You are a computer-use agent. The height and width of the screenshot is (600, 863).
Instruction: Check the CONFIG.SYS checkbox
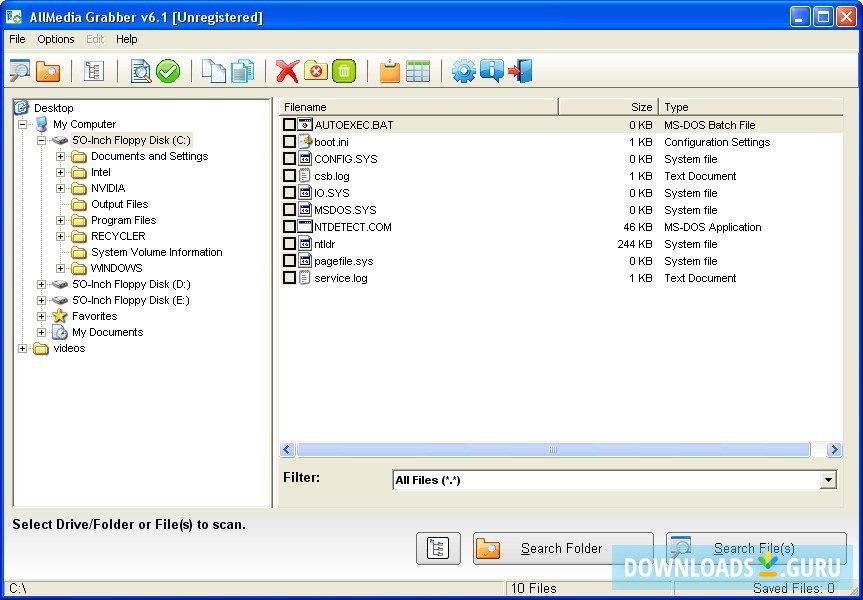pos(290,159)
